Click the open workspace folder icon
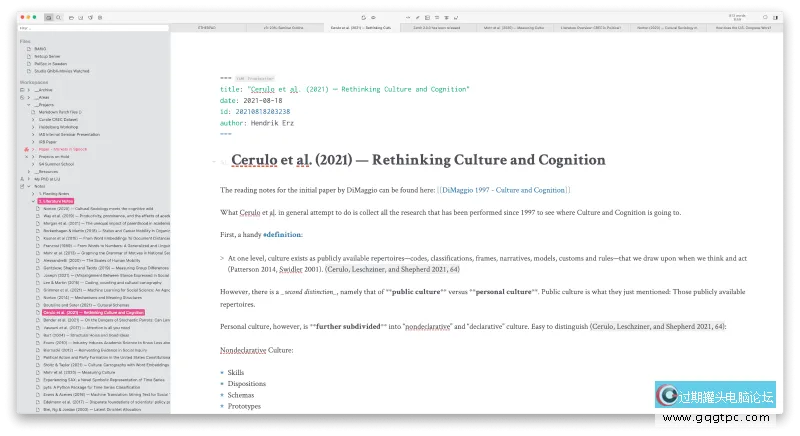Screen dimensions: 800x436 pyautogui.click(x=71, y=17)
